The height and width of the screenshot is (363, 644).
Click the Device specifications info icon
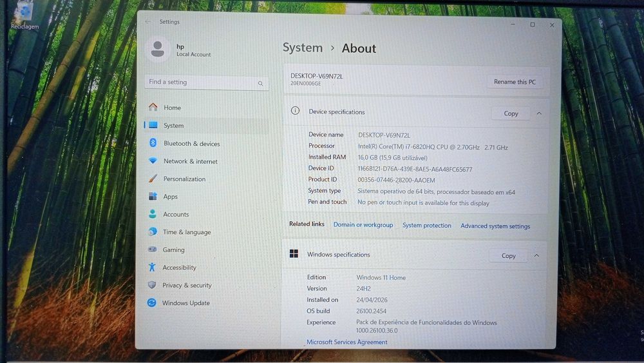pyautogui.click(x=295, y=111)
